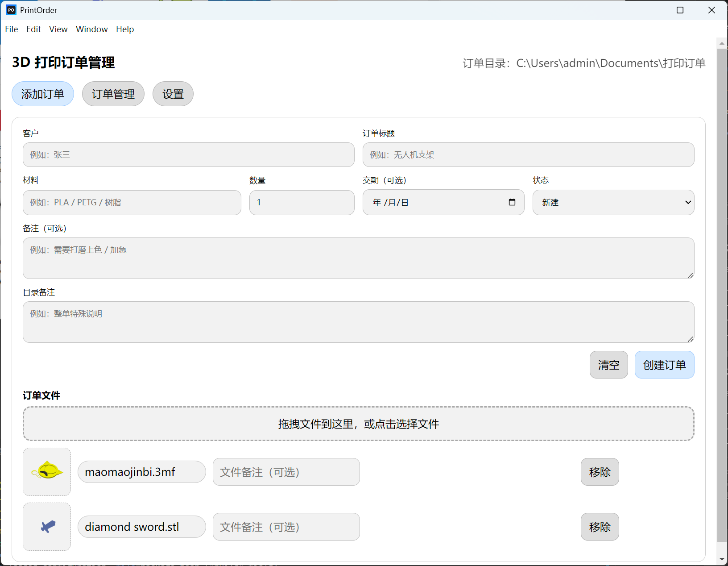Open the 设置 tab
728x566 pixels.
[173, 94]
